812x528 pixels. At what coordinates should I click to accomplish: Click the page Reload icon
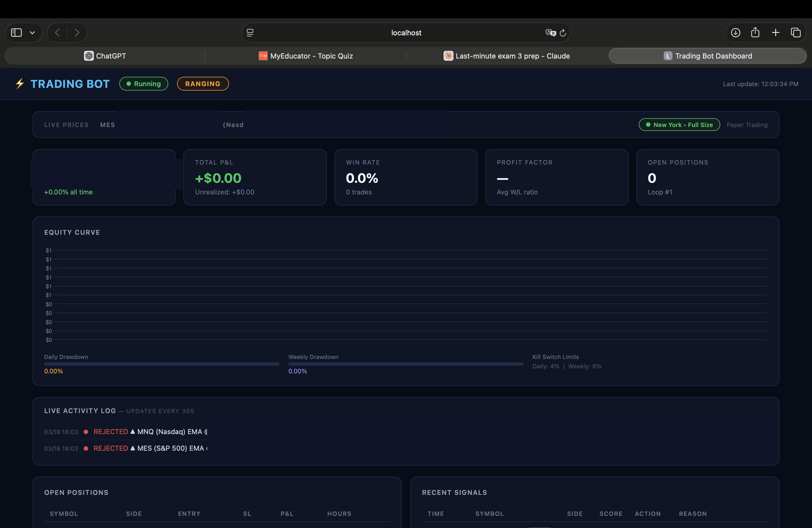click(563, 32)
